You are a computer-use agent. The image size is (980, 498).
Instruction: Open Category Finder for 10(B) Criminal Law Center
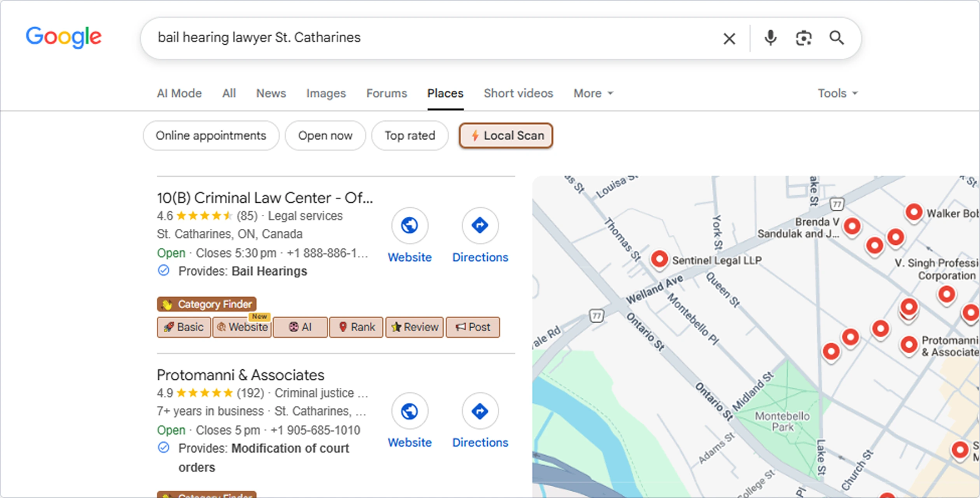tap(206, 304)
